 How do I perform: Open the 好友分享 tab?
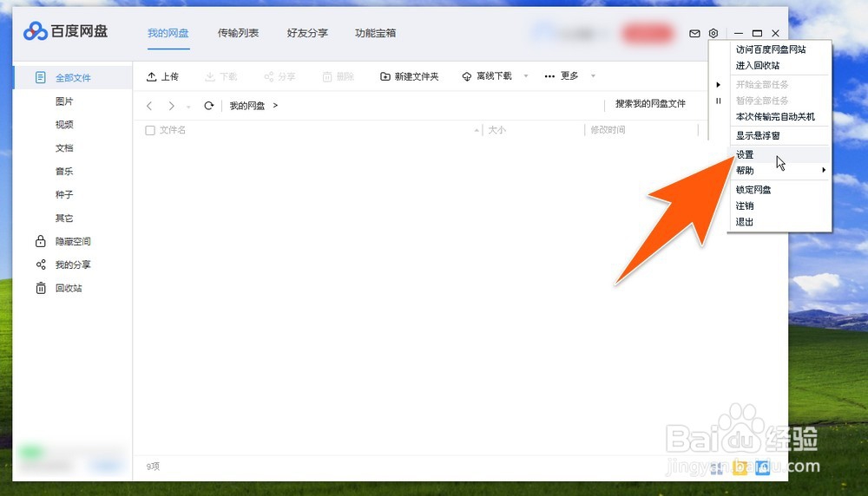coord(307,33)
